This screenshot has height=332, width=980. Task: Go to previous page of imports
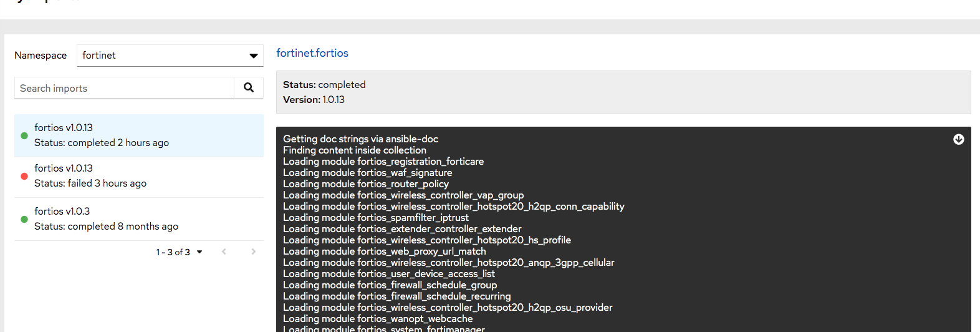(224, 251)
